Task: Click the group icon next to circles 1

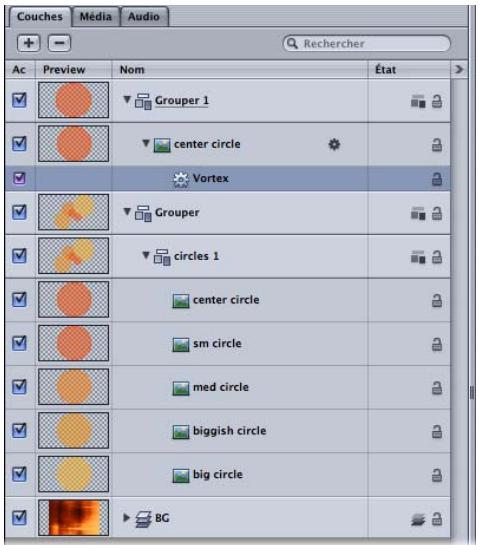Action: (162, 257)
